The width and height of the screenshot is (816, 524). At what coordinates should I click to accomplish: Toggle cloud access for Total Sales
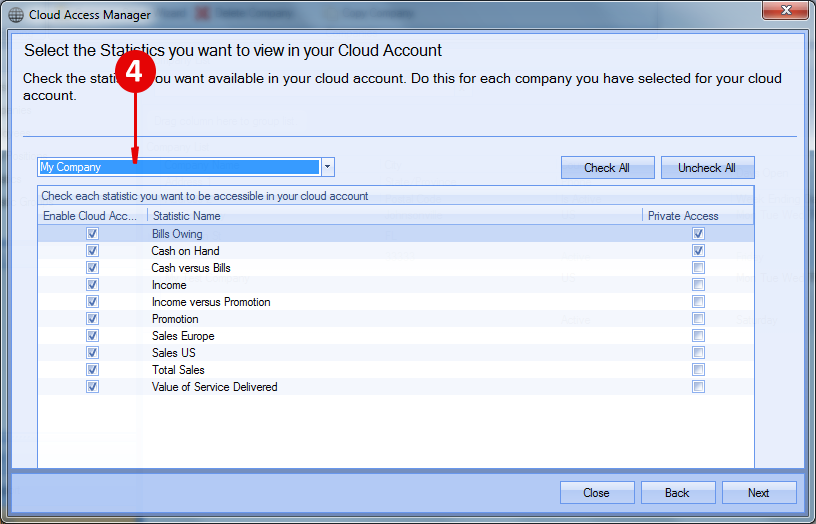(93, 369)
